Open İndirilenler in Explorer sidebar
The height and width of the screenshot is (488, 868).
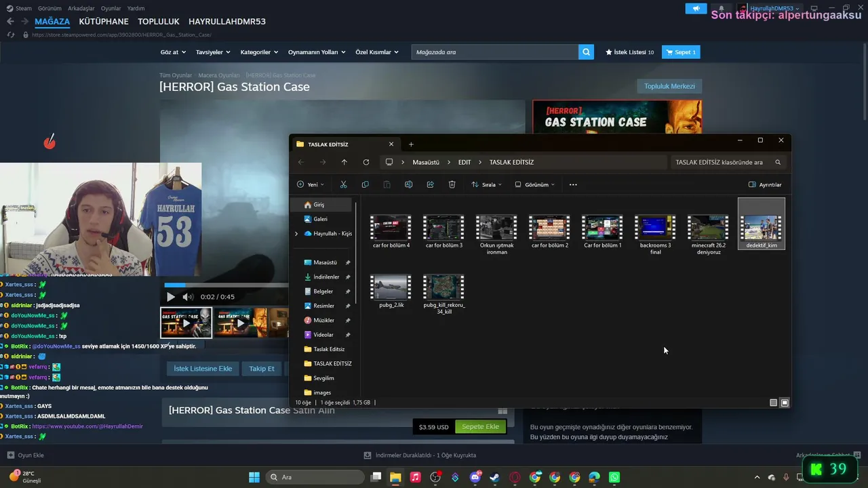point(326,277)
